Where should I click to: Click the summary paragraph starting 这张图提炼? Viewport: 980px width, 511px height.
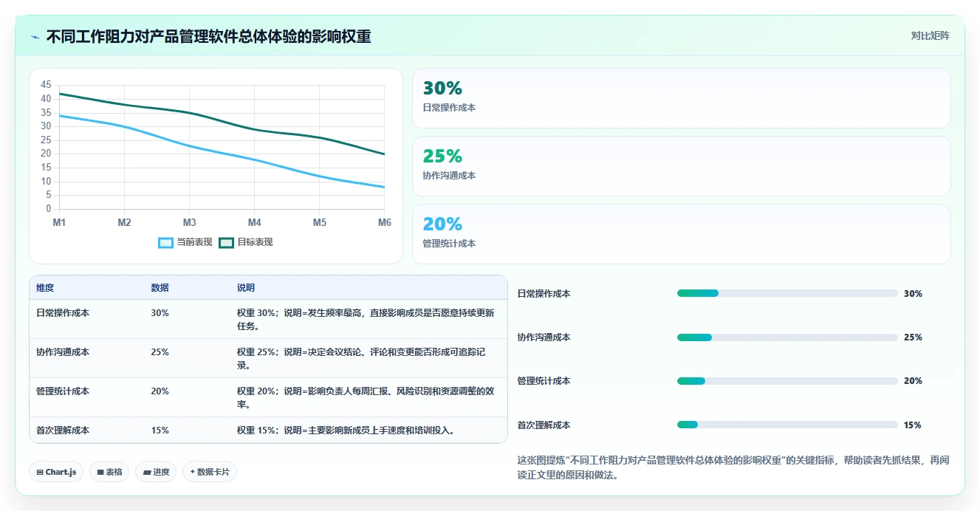coord(733,467)
